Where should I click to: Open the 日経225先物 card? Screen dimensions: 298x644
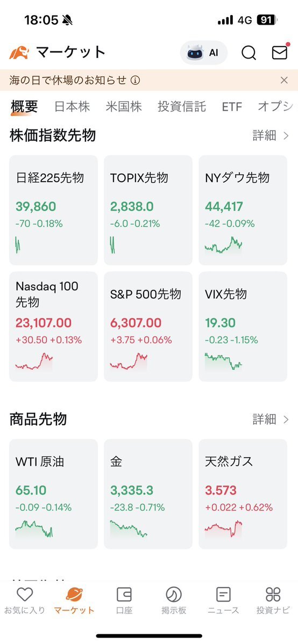point(53,211)
